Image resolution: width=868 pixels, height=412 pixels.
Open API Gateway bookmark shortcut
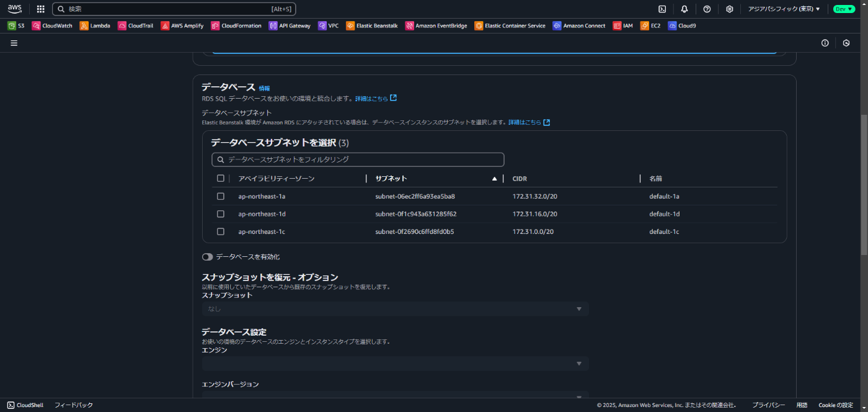[290, 26]
